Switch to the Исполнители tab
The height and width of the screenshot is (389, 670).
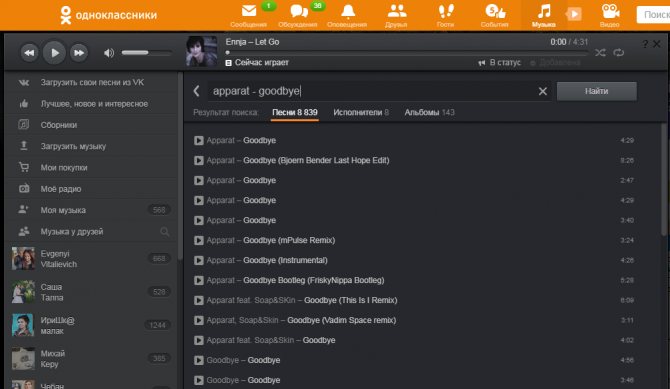pyautogui.click(x=361, y=112)
